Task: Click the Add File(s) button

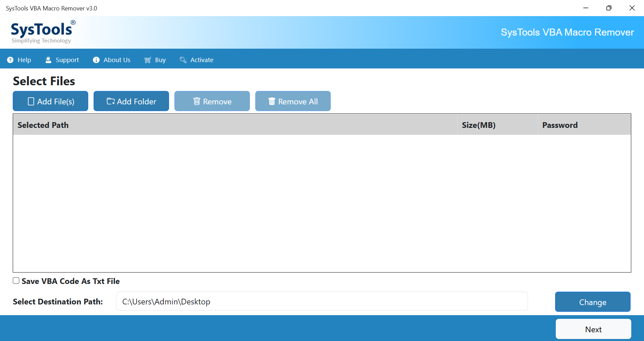Action: 51,101
